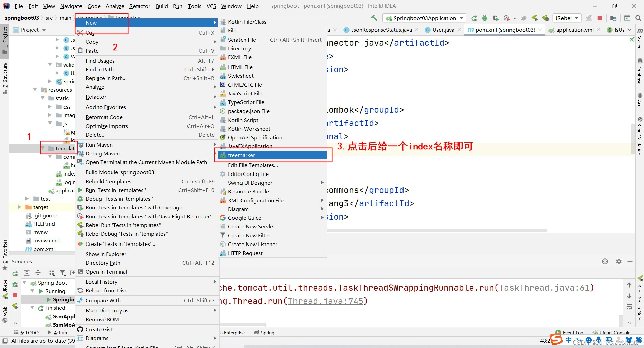Switch to the application.yml editor tab
This screenshot has width=644, height=348.
point(574,30)
